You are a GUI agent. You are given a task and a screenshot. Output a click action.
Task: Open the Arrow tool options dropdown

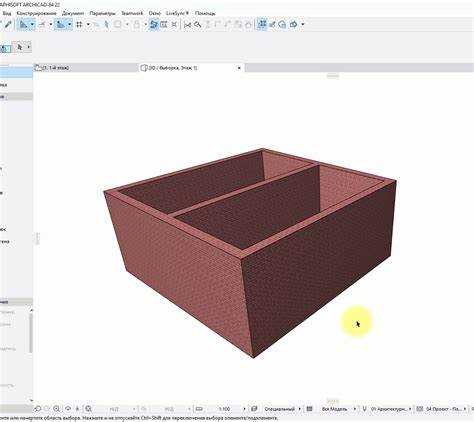tap(29, 47)
